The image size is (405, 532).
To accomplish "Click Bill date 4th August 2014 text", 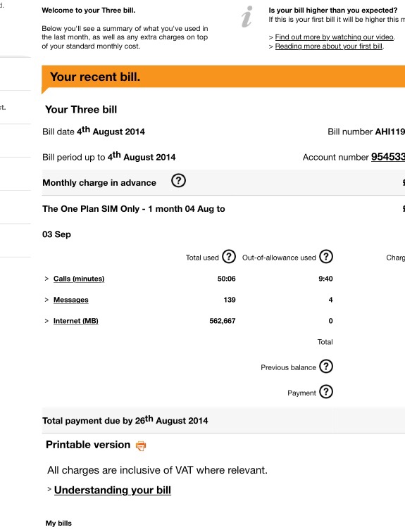I will point(94,131).
